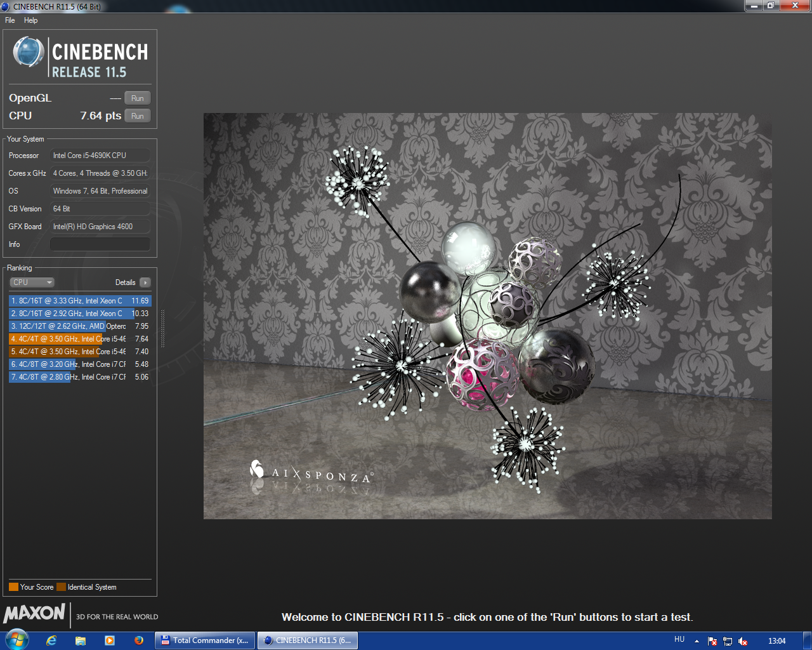The image size is (812, 650).
Task: Select ranking row 8C/16T @ 2.92 GHz Xeon
Action: [x=80, y=314]
